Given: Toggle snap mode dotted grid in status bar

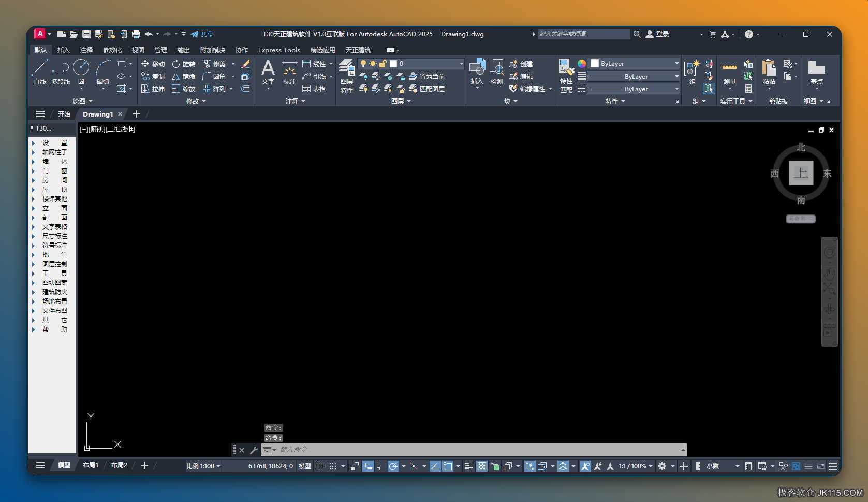Looking at the screenshot, I should (333, 466).
